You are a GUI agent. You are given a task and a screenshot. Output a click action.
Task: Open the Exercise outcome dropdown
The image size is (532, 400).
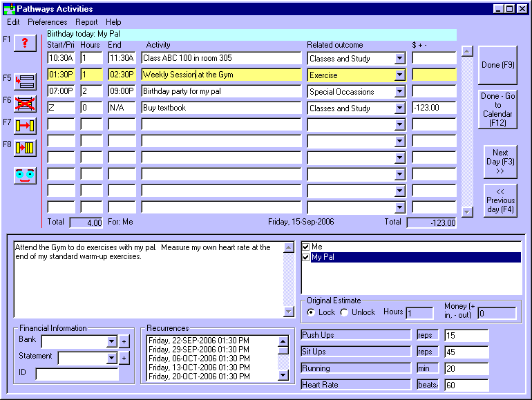tap(399, 75)
